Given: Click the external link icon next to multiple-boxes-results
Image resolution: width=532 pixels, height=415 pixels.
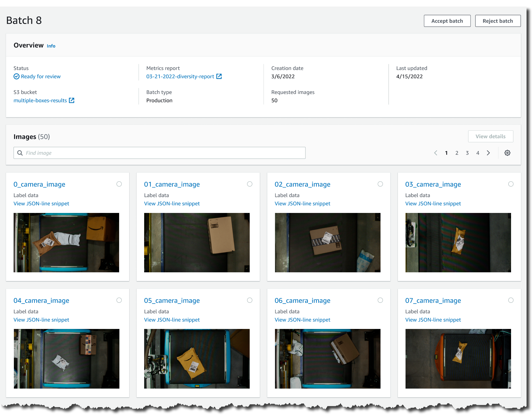Looking at the screenshot, I should point(72,100).
